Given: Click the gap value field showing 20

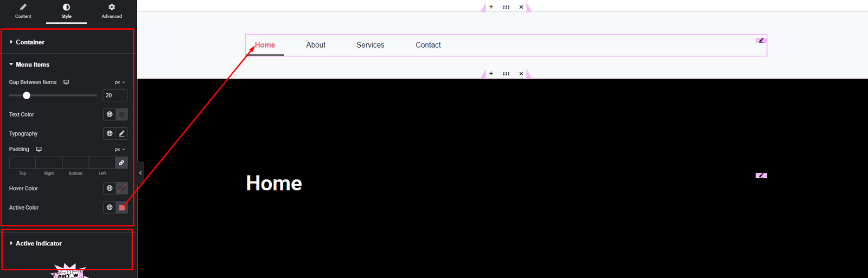Looking at the screenshot, I should tap(115, 95).
